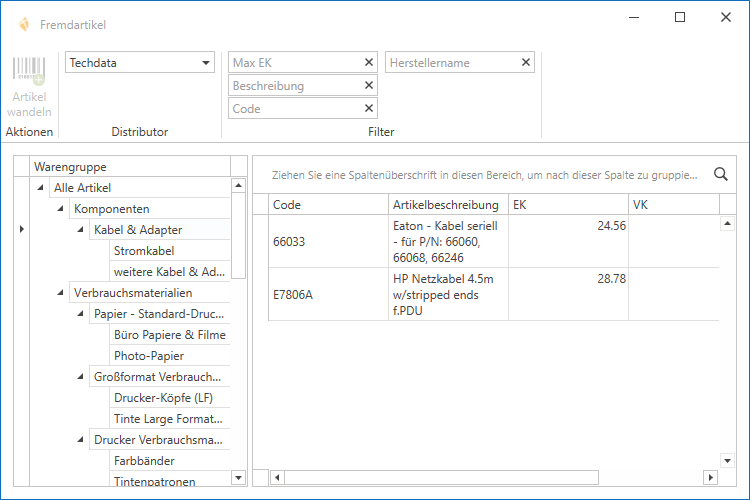Select the row with code E7806A

tap(328, 295)
